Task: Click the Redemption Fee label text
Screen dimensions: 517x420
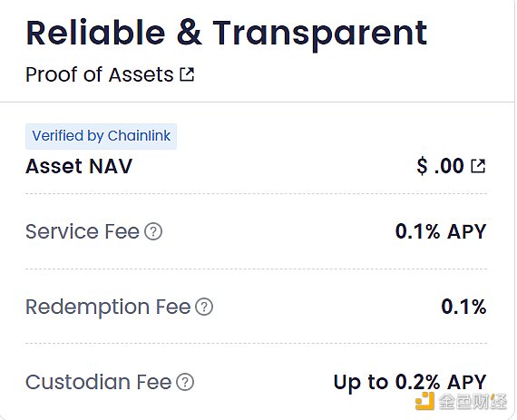Action: [108, 307]
